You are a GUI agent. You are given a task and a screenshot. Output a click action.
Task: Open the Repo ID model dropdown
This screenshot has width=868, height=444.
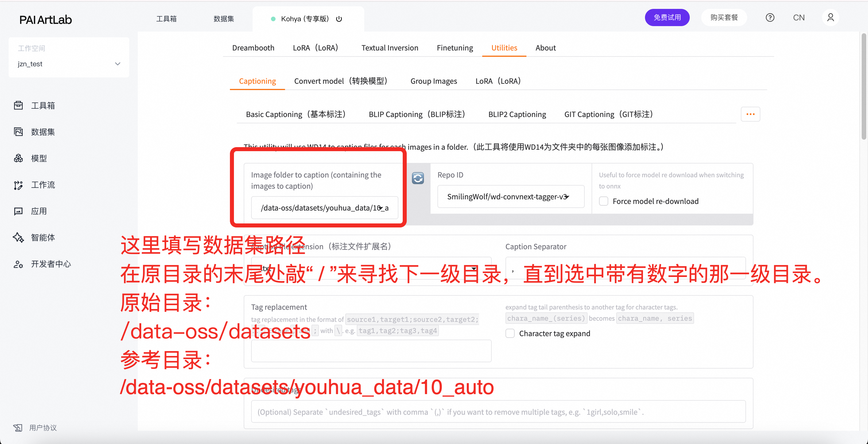click(510, 196)
